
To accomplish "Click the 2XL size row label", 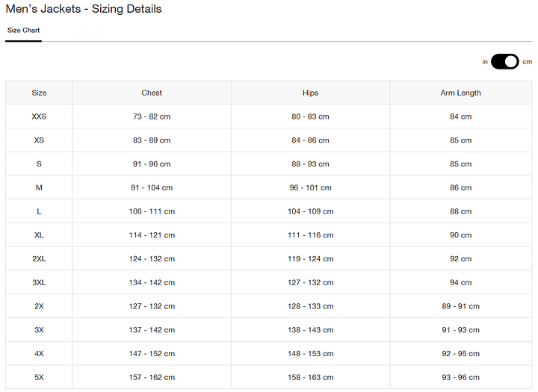I will (39, 259).
